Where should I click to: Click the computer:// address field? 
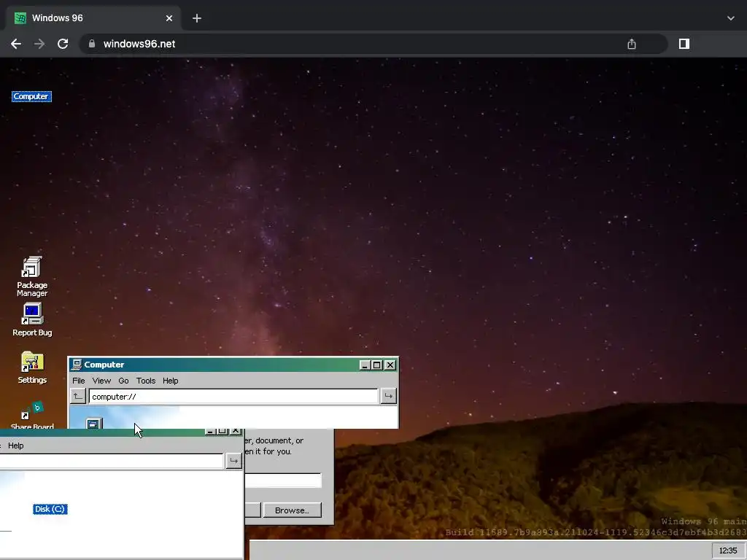pos(233,396)
